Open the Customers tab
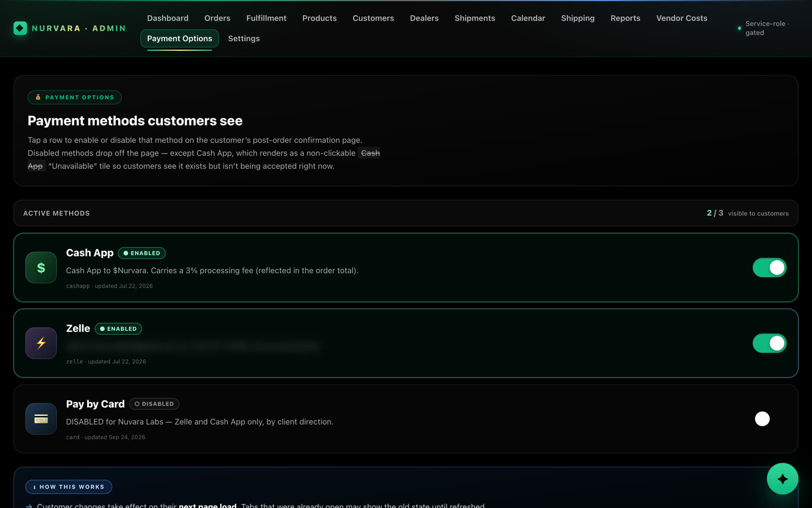Viewport: 812px width, 508px height. (x=373, y=18)
